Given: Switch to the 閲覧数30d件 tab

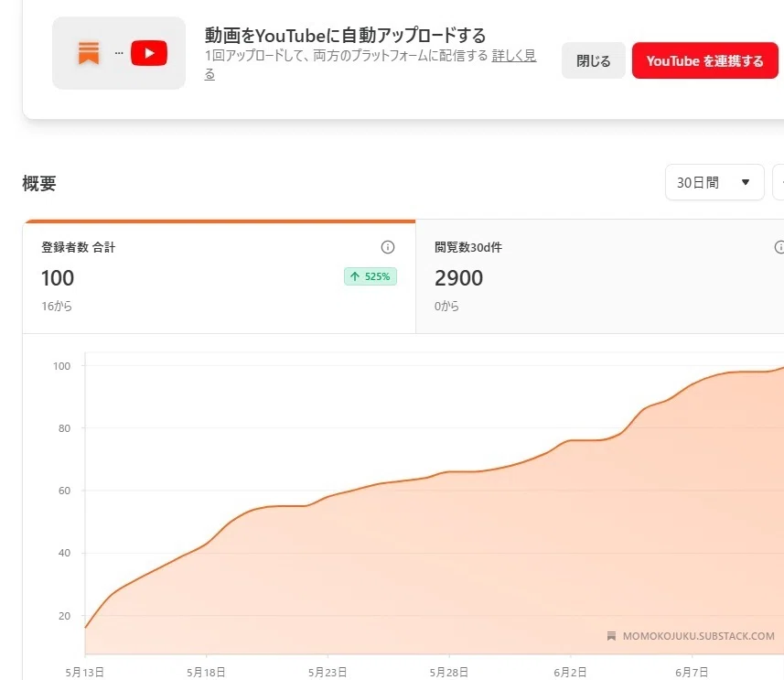Looking at the screenshot, I should (600, 276).
